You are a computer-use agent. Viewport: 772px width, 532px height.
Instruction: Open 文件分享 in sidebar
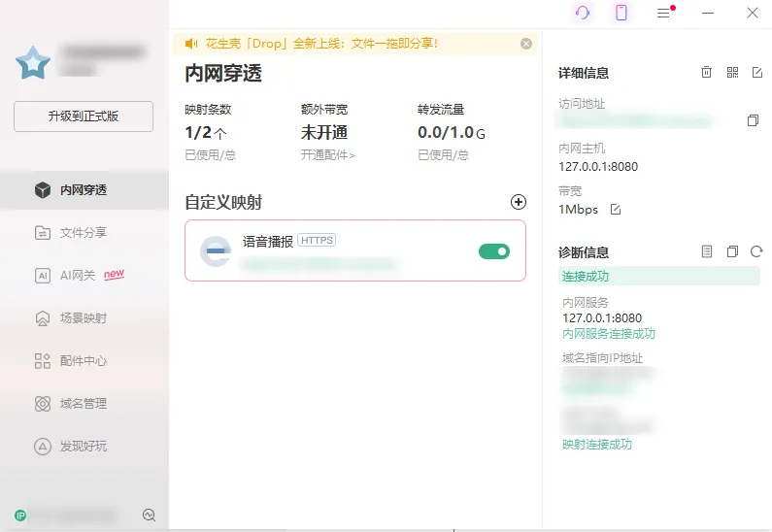(84, 232)
